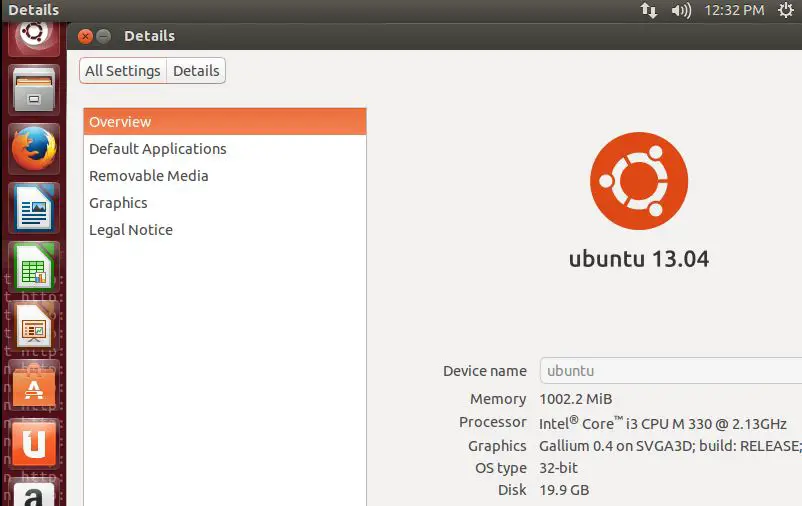Screen dimensions: 802x506
Task: Open the Amazon launcher icon
Action: point(34,492)
